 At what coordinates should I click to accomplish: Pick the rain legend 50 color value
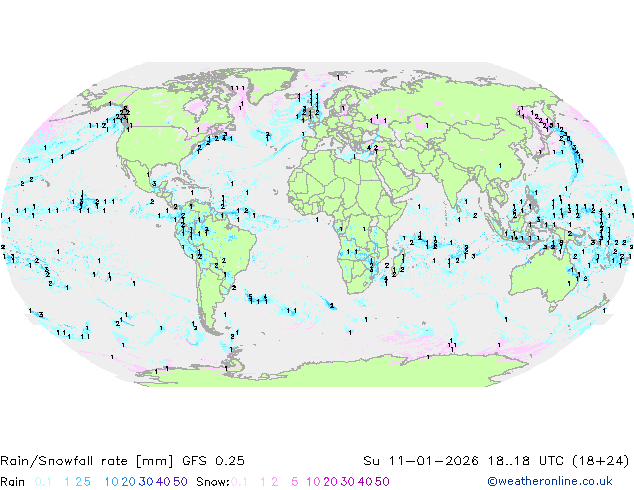click(x=180, y=482)
